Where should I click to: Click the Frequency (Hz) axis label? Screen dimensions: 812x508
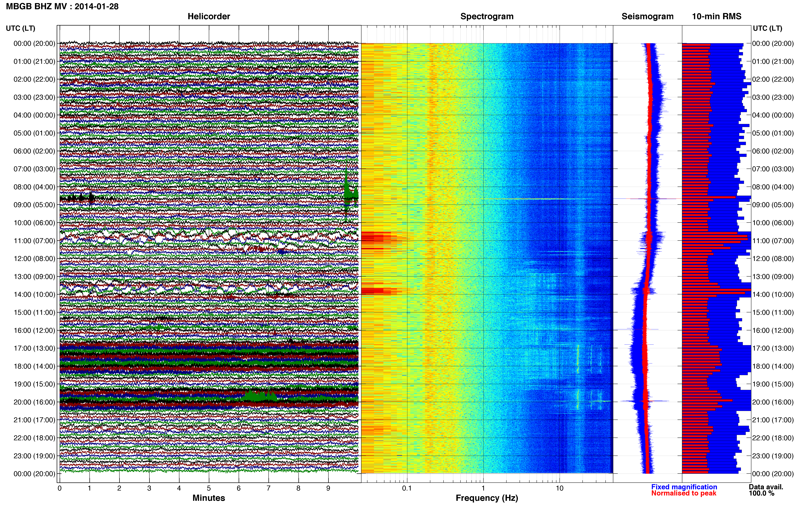pyautogui.click(x=487, y=498)
